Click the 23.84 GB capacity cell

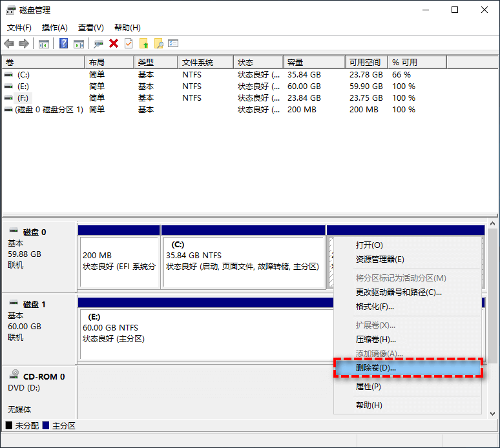click(304, 98)
